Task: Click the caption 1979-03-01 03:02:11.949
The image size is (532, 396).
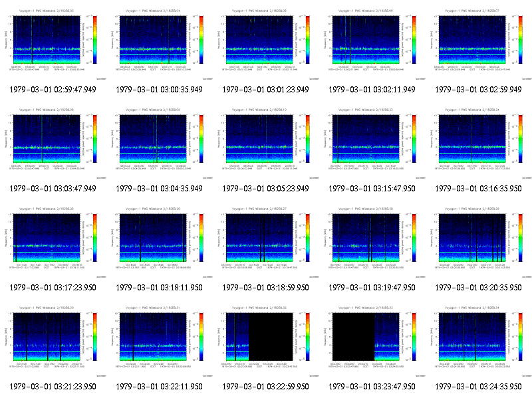Action: 372,90
